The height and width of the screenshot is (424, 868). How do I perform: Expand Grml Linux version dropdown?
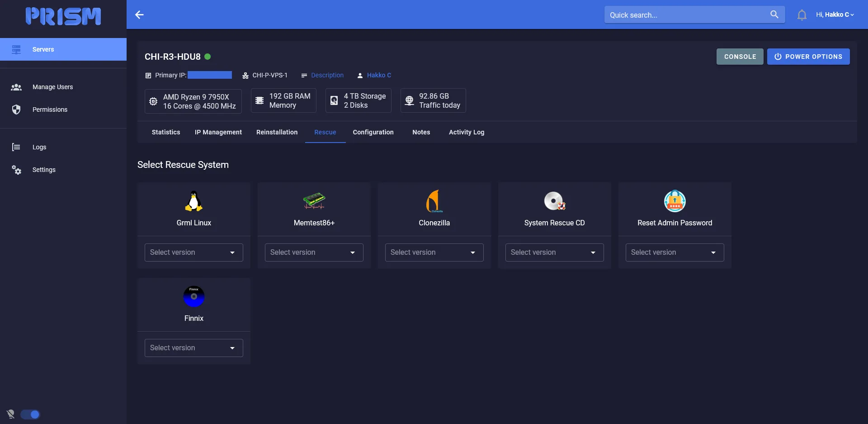click(193, 252)
